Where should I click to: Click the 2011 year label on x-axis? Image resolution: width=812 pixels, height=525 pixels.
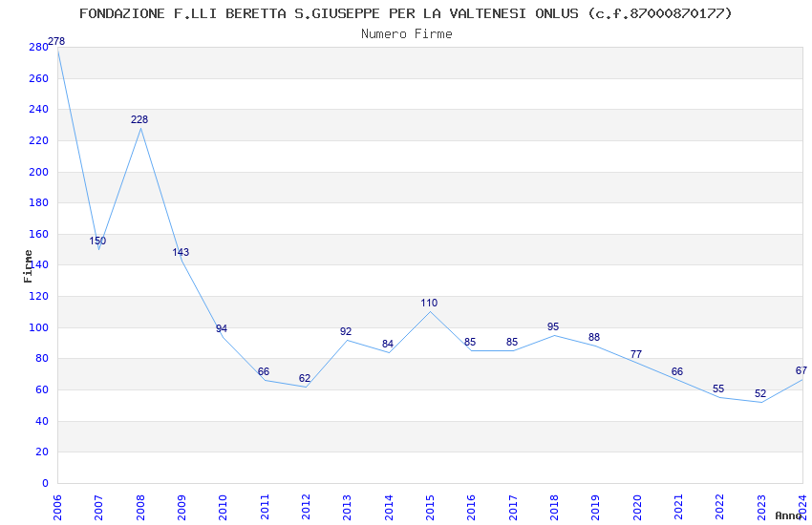click(x=264, y=507)
